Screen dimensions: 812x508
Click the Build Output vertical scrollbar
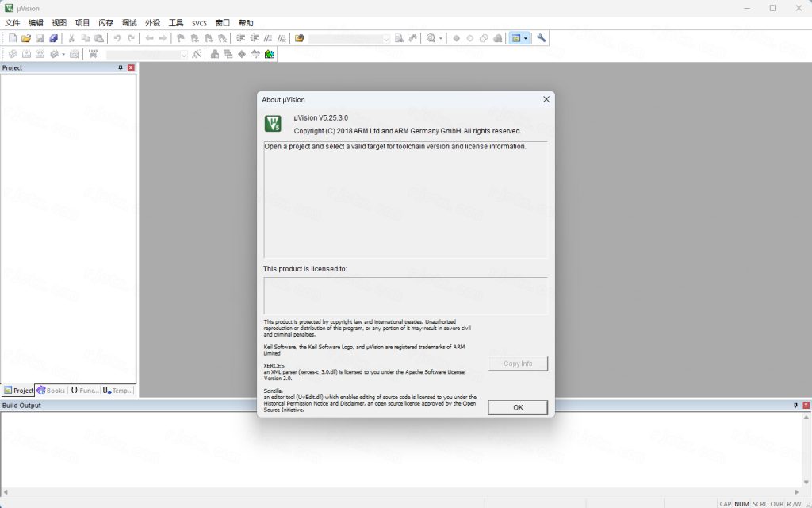pos(806,448)
